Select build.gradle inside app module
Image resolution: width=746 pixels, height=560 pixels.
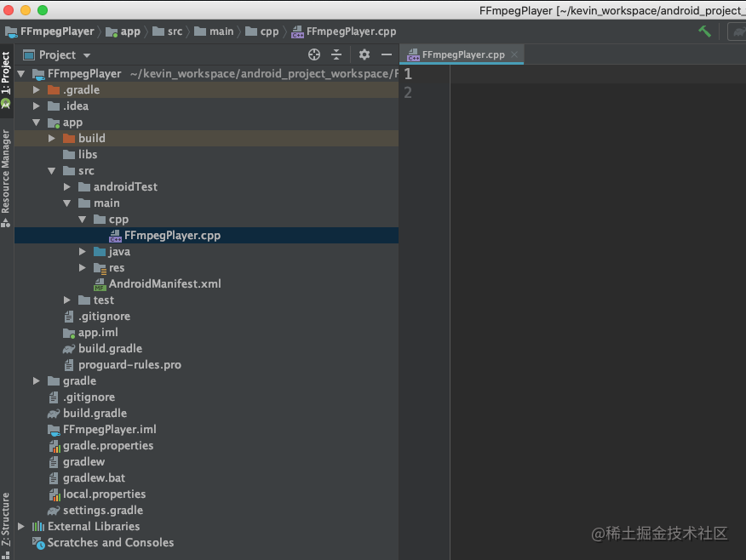click(206, 348)
